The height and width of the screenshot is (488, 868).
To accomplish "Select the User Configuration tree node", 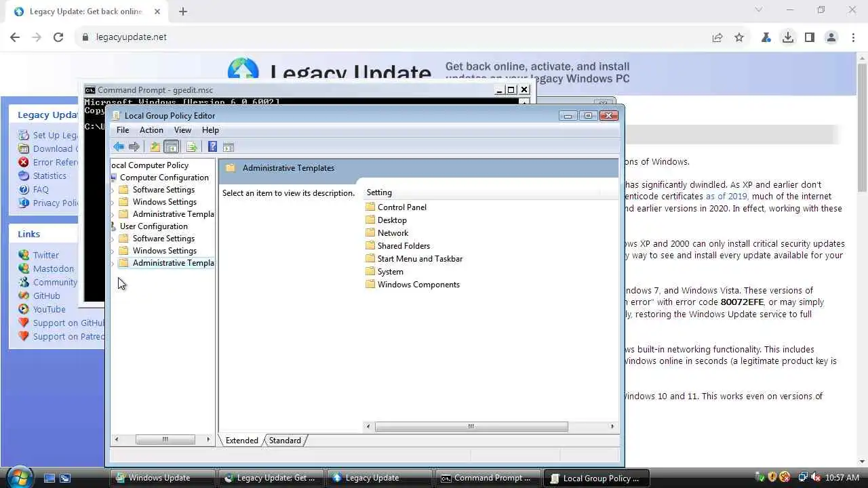I will coord(154,226).
